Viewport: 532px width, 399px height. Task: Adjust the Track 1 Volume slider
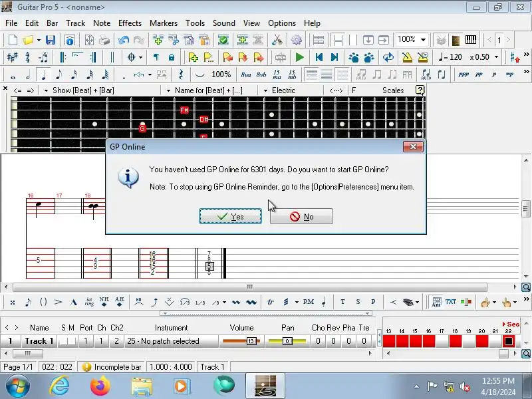click(x=241, y=341)
